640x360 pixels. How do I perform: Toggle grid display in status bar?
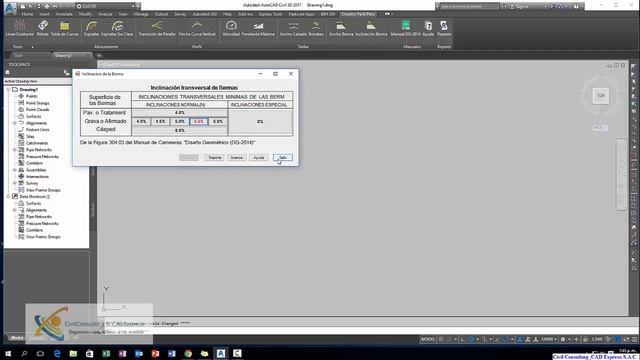[x=441, y=339]
